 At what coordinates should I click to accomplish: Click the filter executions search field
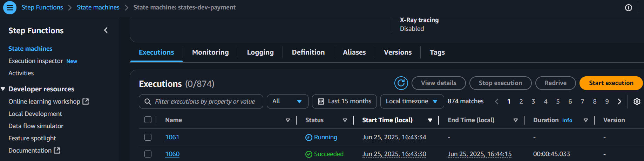pos(205,101)
